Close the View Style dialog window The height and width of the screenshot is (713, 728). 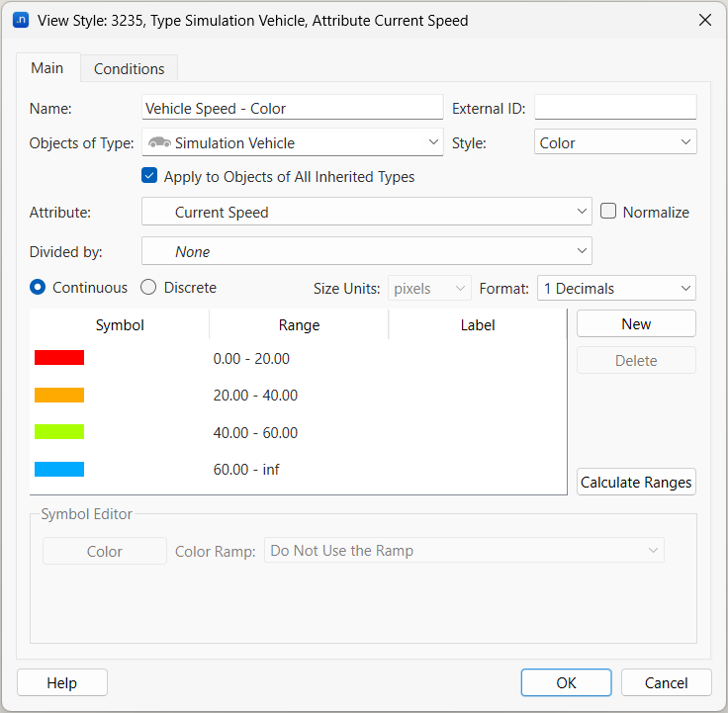point(704,20)
